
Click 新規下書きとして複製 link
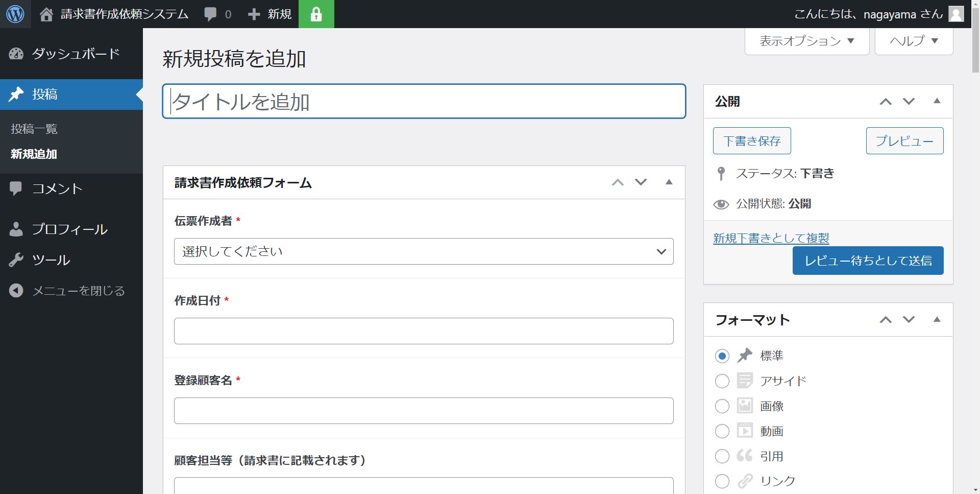coord(771,238)
